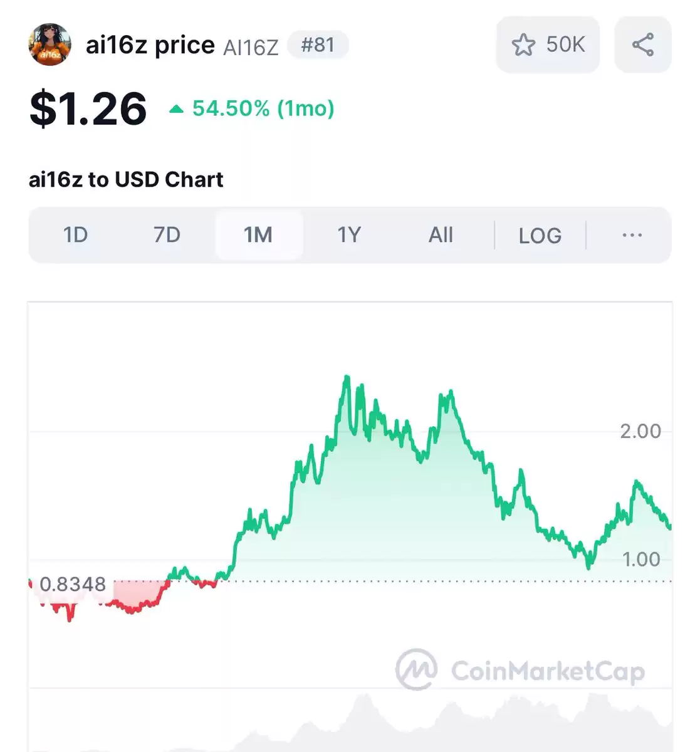Switch to the 7D chart range

click(x=167, y=235)
